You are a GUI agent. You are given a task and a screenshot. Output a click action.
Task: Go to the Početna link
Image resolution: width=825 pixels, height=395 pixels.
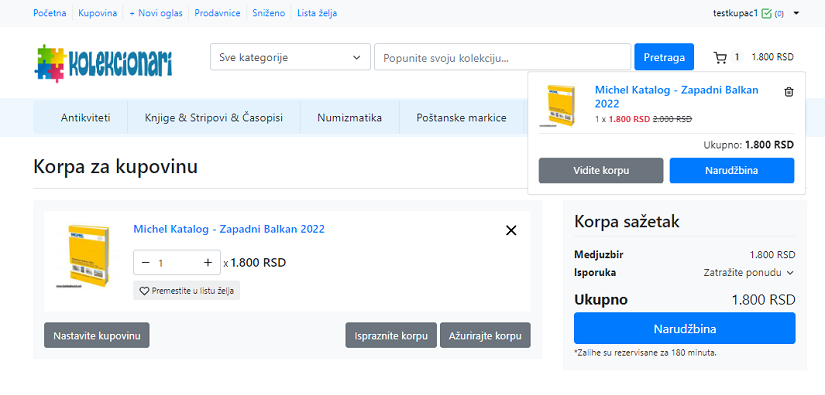tap(49, 13)
